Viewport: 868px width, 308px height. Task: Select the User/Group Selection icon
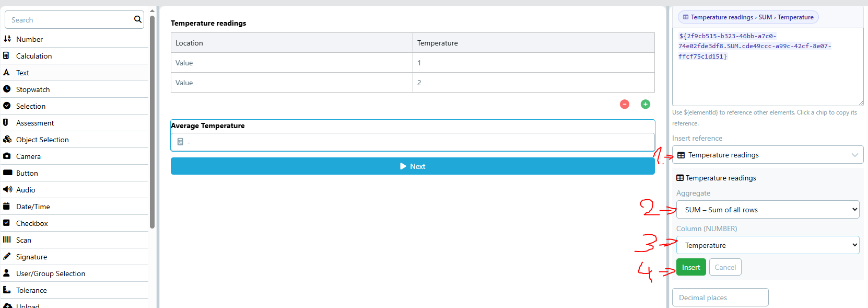click(x=6, y=273)
